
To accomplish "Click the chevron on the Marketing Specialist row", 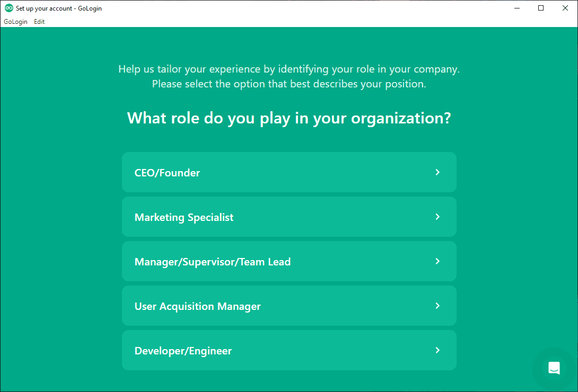I will 437,217.
